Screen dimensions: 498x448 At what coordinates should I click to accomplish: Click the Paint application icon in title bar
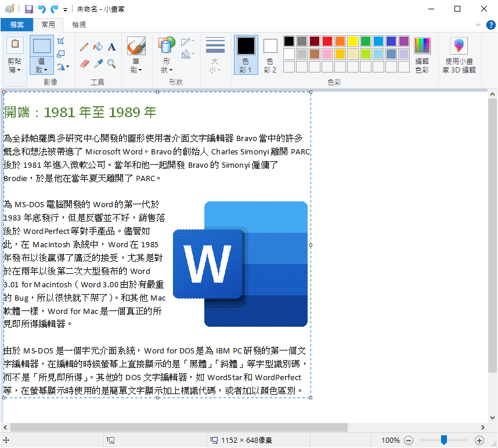pyautogui.click(x=9, y=9)
